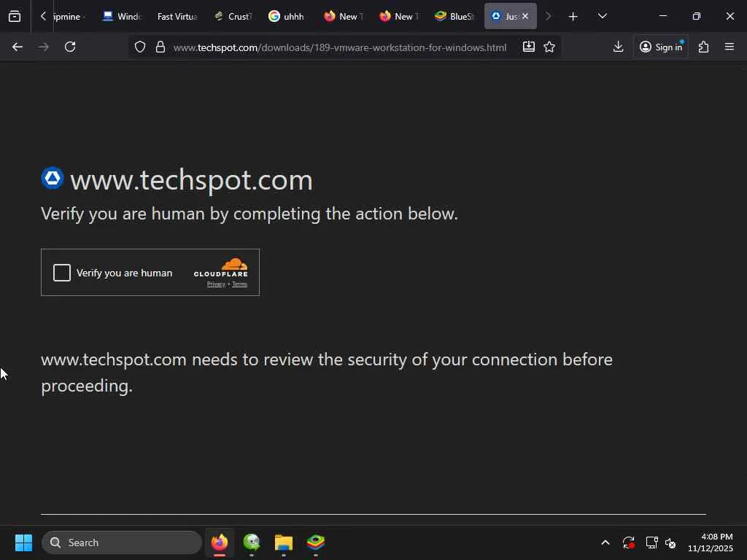Image resolution: width=747 pixels, height=560 pixels.
Task: Click the taskbar Search box
Action: tap(122, 542)
